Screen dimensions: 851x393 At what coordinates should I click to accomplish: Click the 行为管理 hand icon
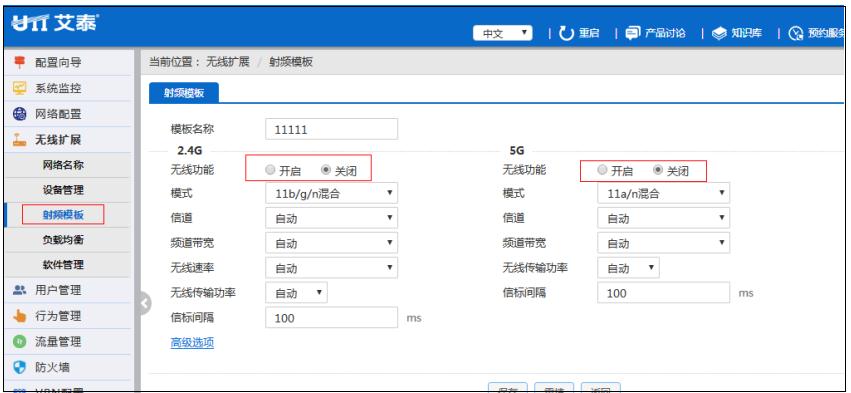[x=20, y=316]
